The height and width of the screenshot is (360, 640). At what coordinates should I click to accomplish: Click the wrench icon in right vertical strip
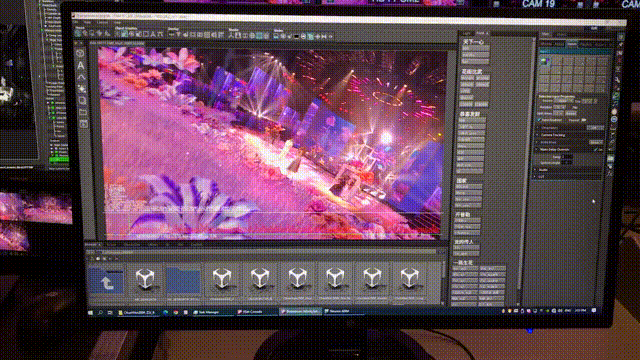pyautogui.click(x=617, y=80)
